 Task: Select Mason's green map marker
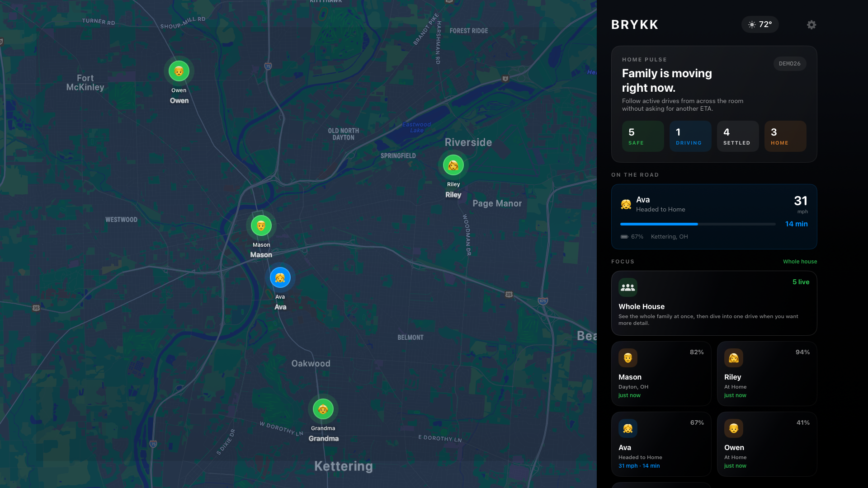click(261, 225)
